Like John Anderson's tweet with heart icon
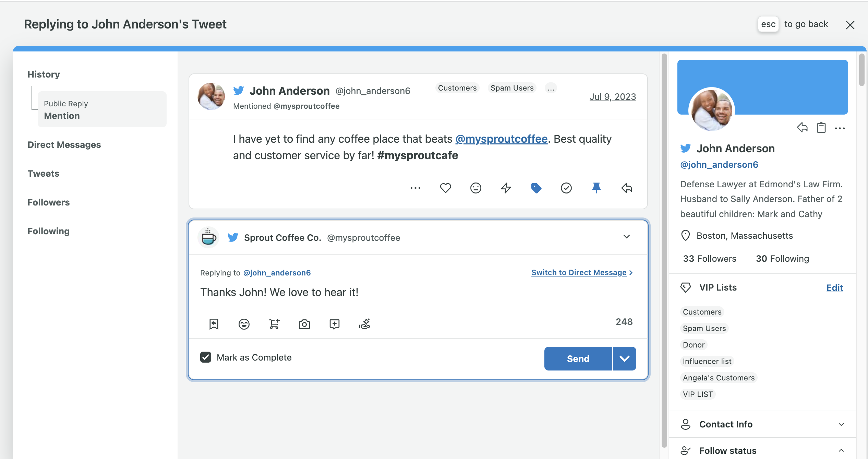Screen dimensions: 868x459 point(446,188)
